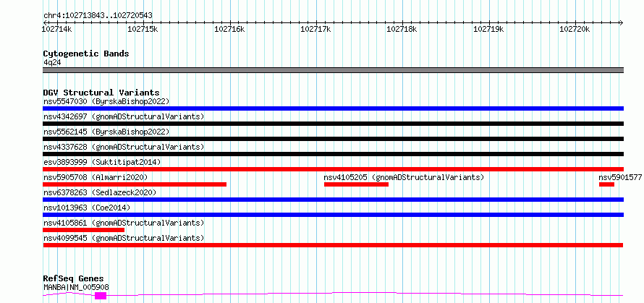Open variant label nsv4342697 (gnomADStructuralVariants)
Screen dimensions: 644x303
point(124,116)
